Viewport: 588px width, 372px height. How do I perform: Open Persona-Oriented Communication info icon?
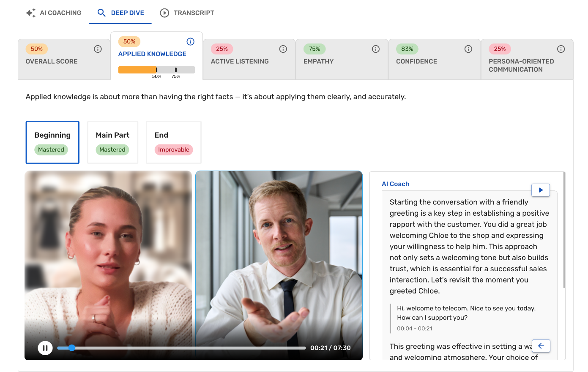[x=561, y=49]
